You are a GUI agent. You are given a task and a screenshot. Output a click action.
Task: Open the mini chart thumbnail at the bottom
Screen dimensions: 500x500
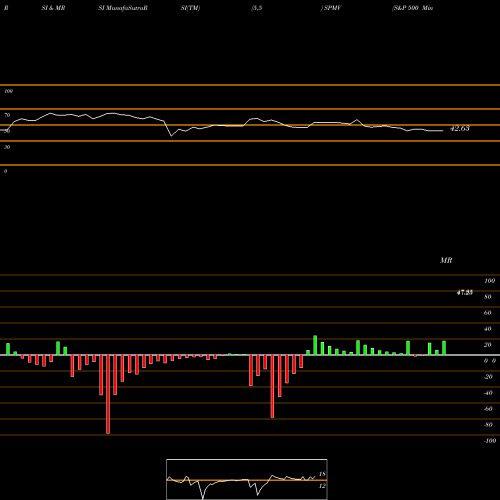247,479
